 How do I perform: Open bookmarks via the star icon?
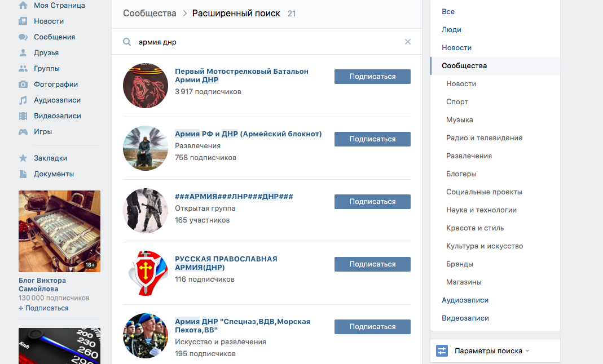[x=23, y=158]
